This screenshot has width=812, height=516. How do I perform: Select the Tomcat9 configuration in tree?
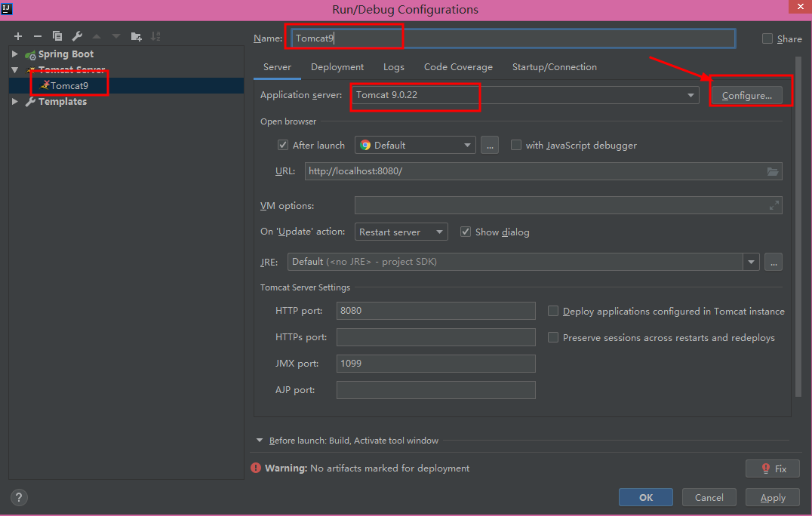(69, 85)
